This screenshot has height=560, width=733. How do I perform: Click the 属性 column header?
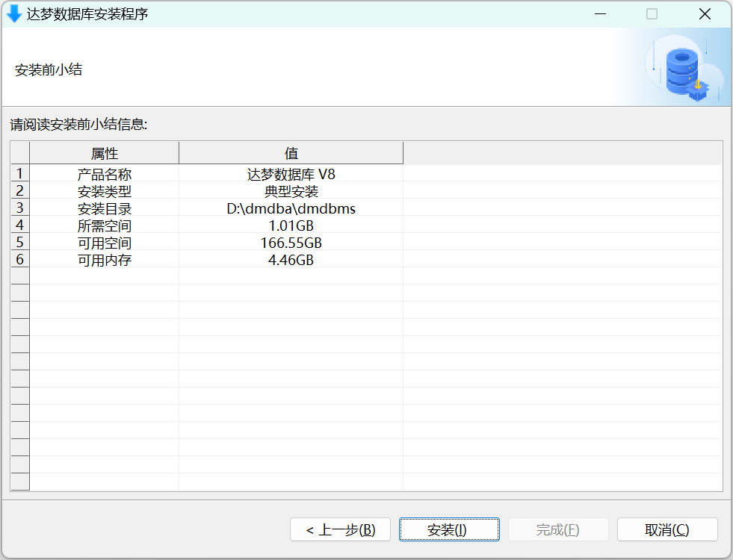[x=105, y=153]
